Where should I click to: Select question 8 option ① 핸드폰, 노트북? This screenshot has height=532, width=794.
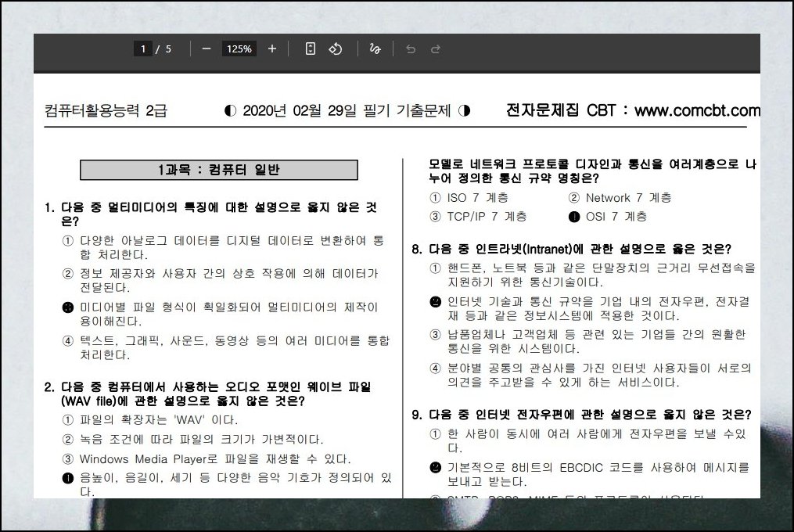coord(592,275)
